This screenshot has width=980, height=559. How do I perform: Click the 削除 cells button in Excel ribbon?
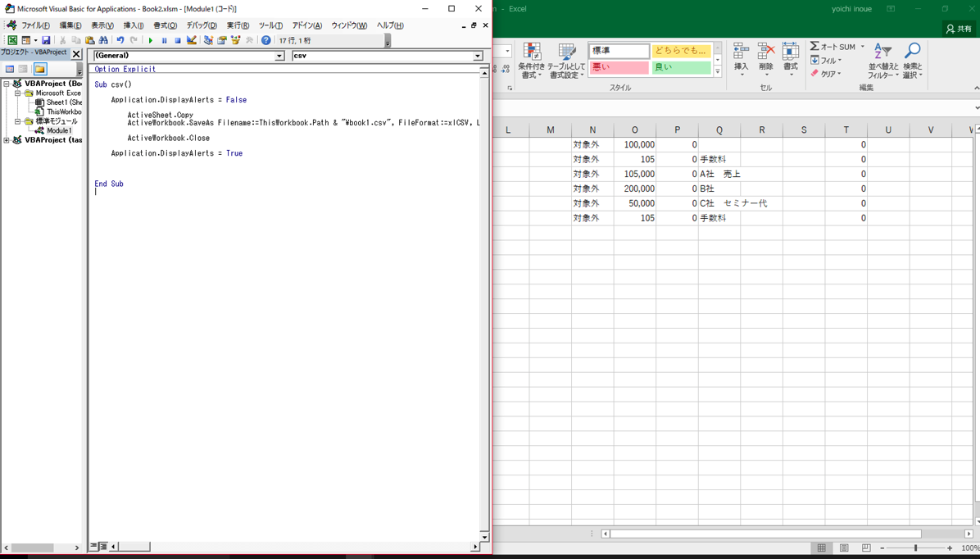click(765, 60)
